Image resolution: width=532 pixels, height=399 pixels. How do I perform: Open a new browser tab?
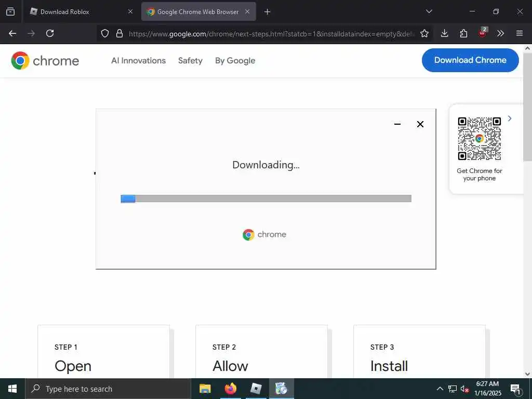(268, 12)
